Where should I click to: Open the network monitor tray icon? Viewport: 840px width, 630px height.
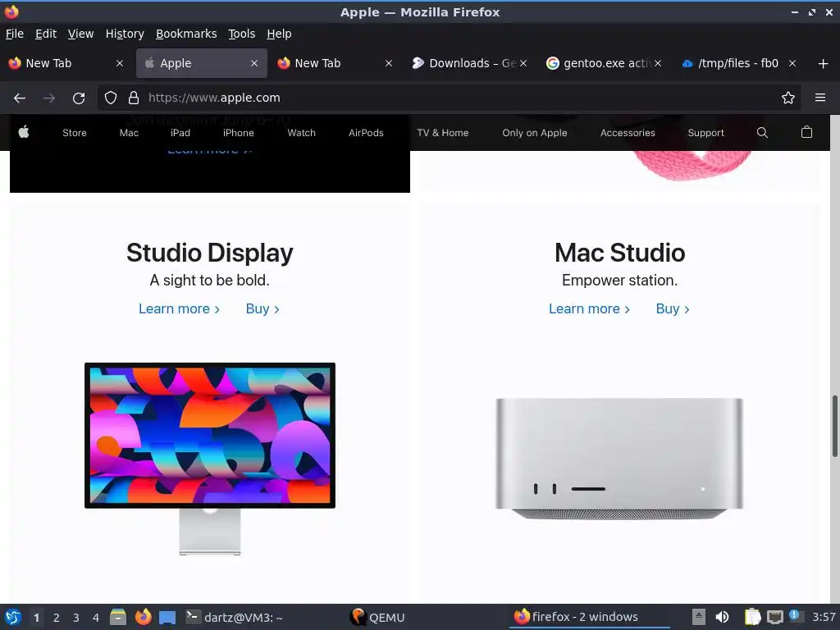[x=774, y=617]
